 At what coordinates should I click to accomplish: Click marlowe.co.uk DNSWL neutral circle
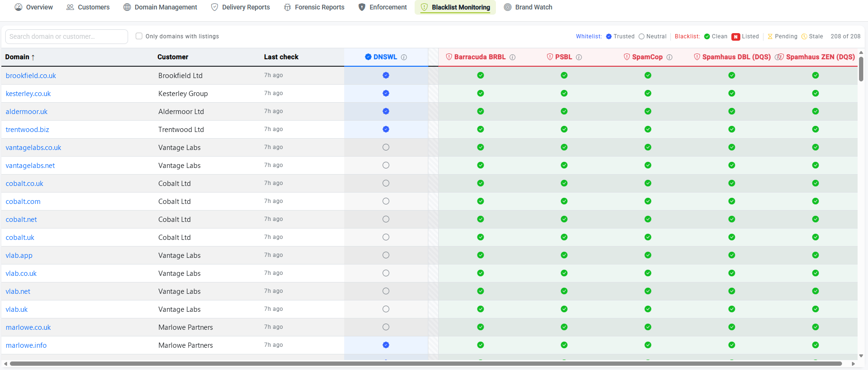[386, 327]
